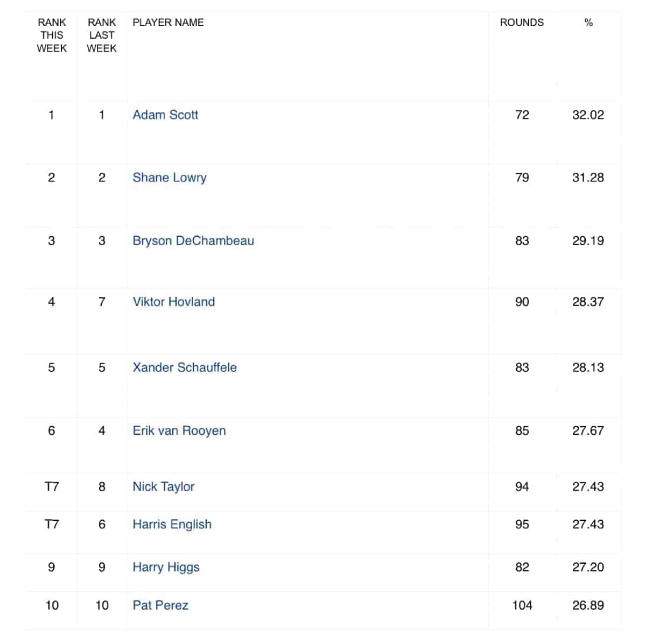Screen dimensions: 646x644
Task: Click the Rank This Week column header
Action: click(x=52, y=35)
